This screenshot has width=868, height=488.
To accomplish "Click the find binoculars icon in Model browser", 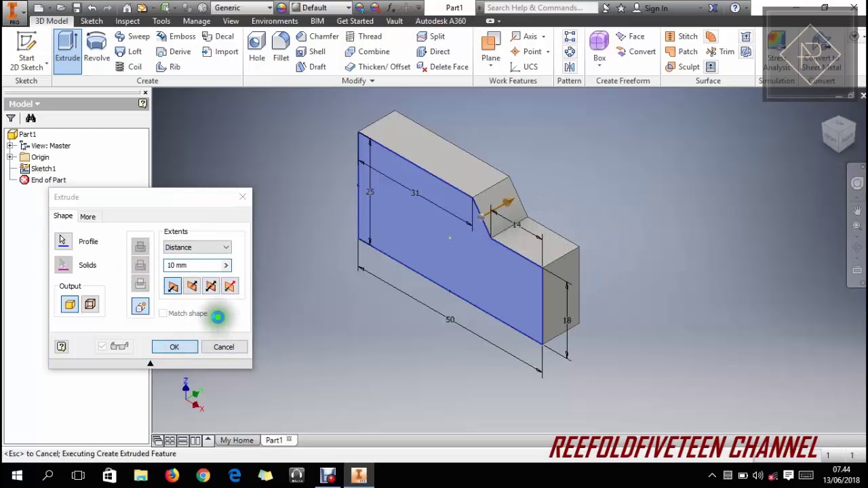I will click(x=31, y=118).
